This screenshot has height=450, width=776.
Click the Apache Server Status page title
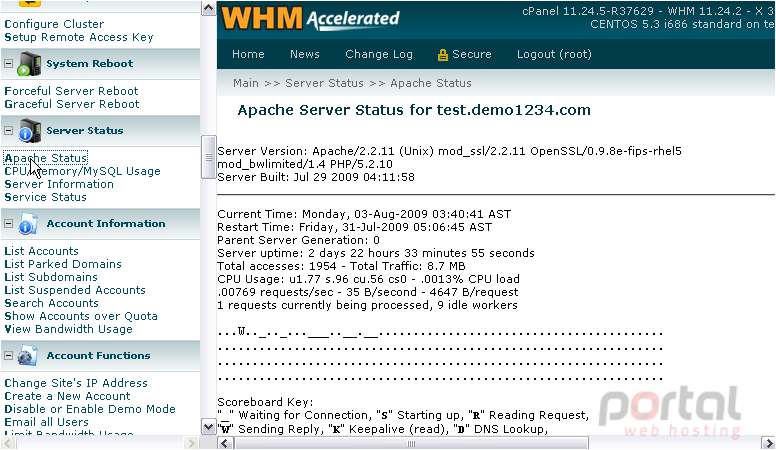click(414, 110)
